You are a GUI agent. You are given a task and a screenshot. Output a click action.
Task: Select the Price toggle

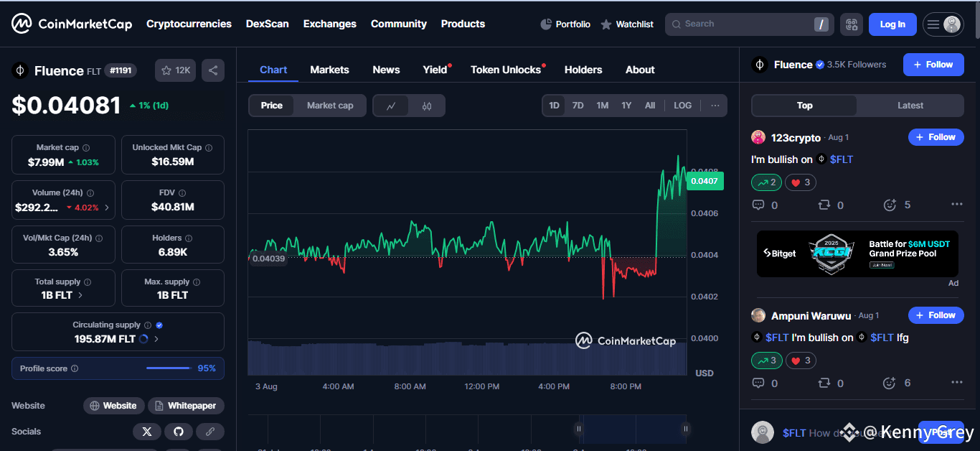[x=272, y=106]
